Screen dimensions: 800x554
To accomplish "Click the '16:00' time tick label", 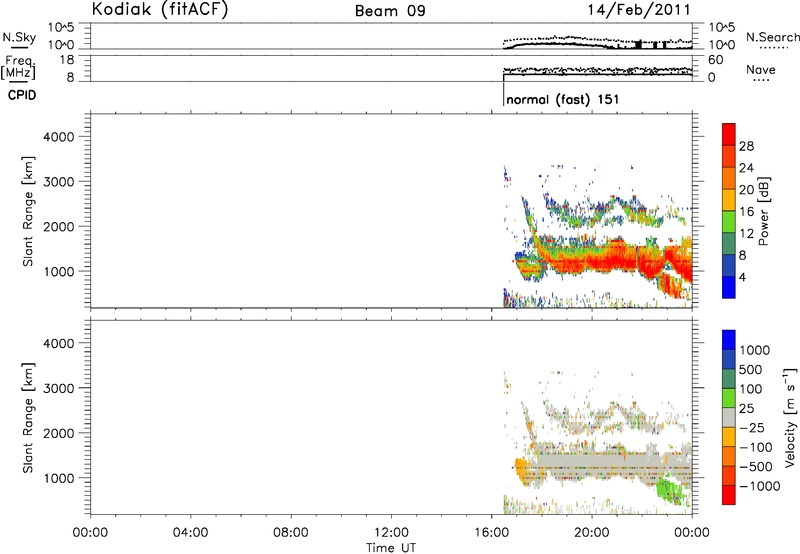I will tap(491, 533).
